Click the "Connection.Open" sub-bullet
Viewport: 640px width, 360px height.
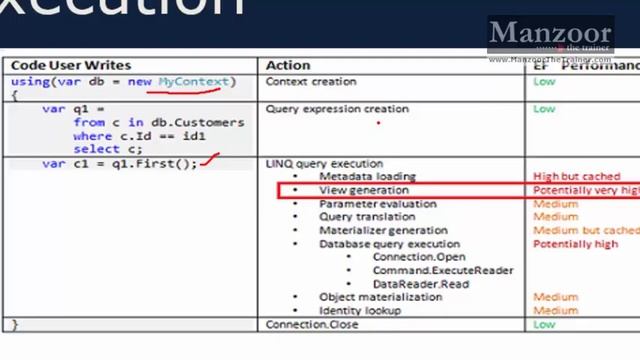point(419,257)
